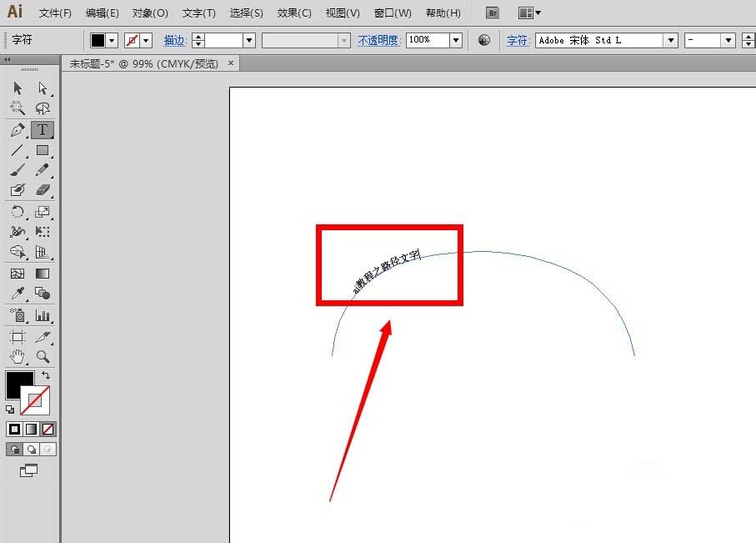Select the Artboard tool
The height and width of the screenshot is (543, 756).
(x=18, y=337)
